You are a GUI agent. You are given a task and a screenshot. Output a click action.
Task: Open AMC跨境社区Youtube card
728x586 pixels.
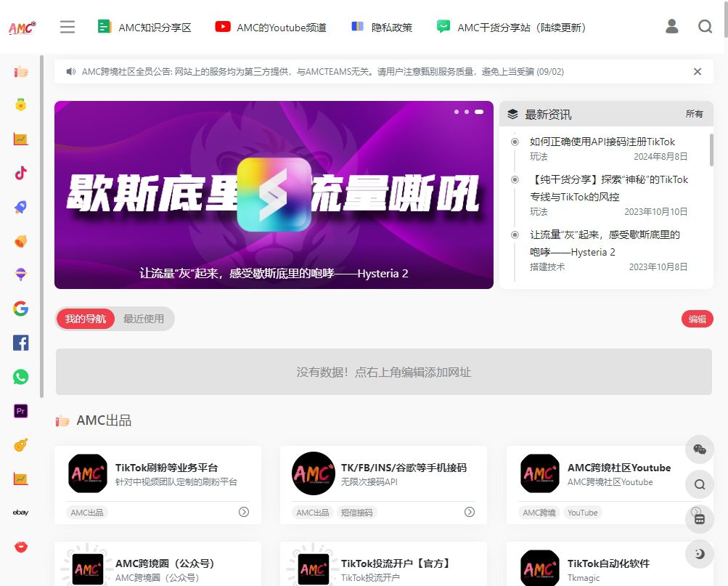pos(610,485)
